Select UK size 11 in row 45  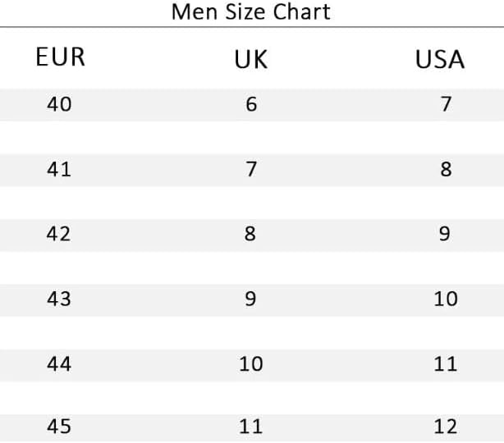(250, 427)
